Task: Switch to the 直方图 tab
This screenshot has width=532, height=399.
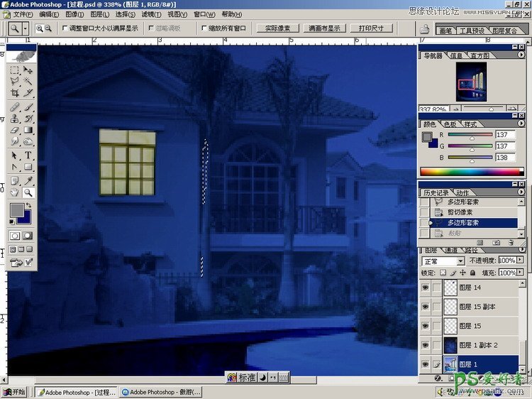Action: click(480, 55)
